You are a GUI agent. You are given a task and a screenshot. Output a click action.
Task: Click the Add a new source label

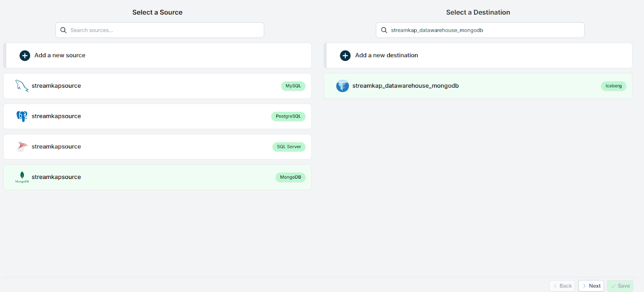[60, 56]
